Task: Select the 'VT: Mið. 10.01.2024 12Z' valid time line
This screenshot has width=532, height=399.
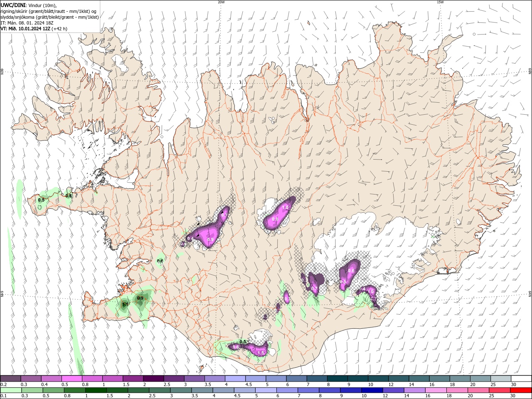Action: point(25,29)
